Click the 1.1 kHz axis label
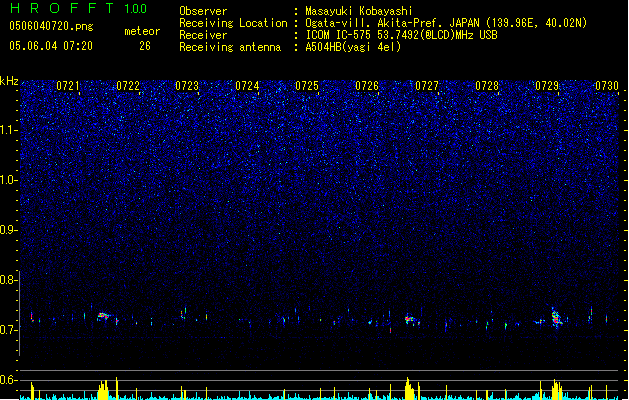Viewport: 629px width, 400px height. coord(9,130)
